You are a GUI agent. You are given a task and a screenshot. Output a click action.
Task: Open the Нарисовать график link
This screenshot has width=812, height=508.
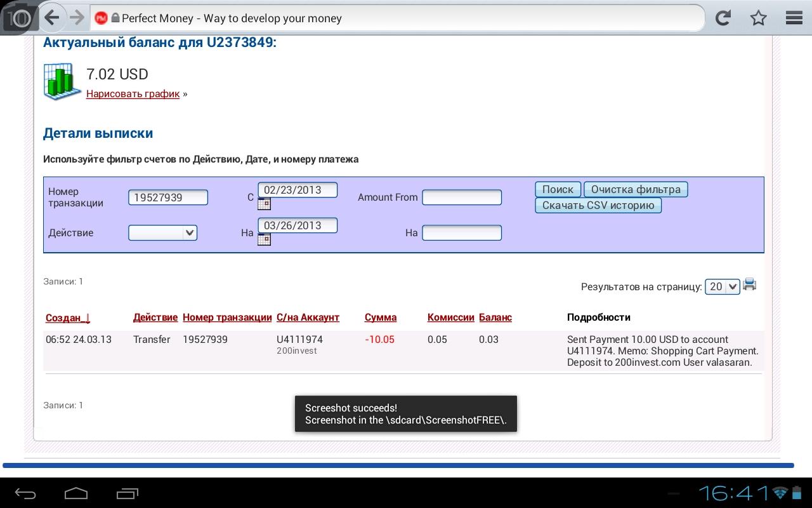(133, 94)
